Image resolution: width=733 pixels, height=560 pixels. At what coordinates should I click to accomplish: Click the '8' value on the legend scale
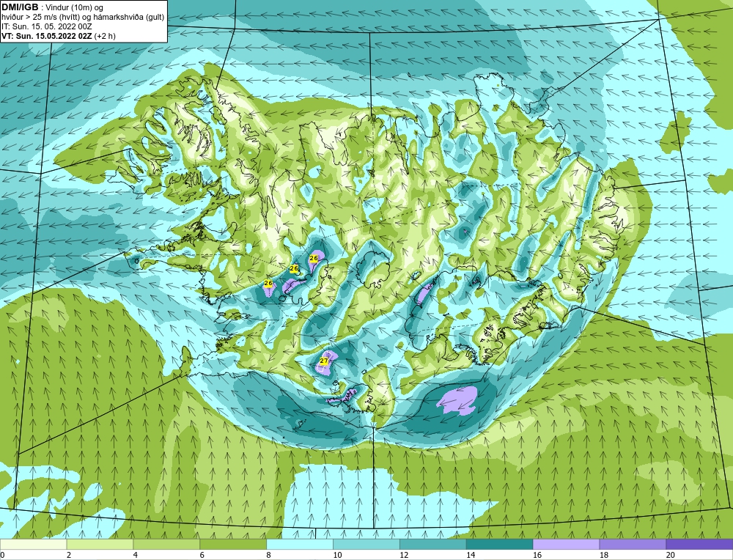269,555
